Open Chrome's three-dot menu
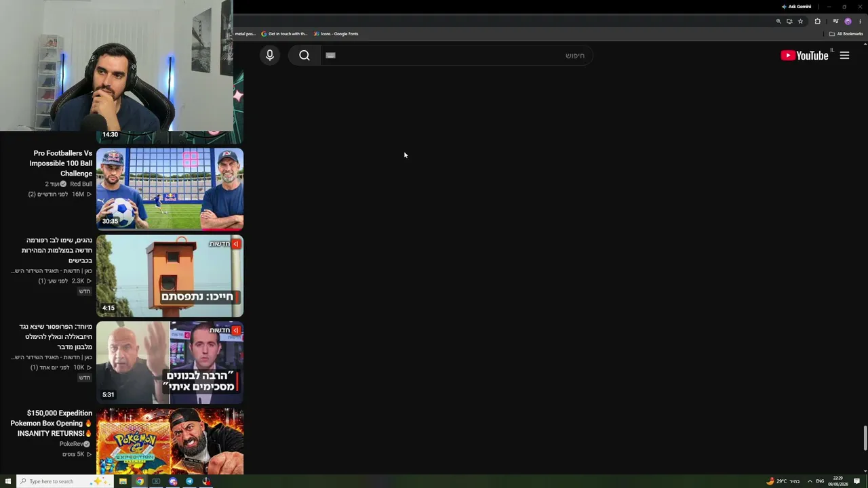Screen dimensions: 868x488 [x=860, y=22]
